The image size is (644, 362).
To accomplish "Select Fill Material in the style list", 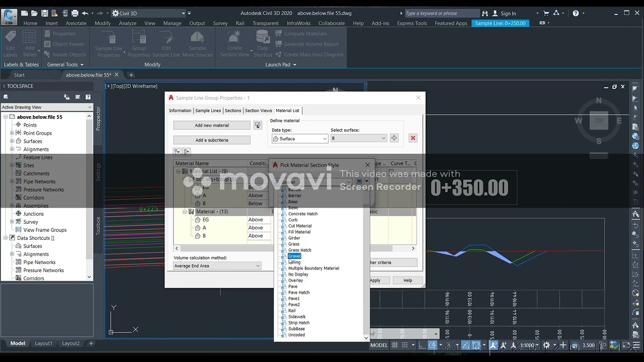I will coord(299,232).
